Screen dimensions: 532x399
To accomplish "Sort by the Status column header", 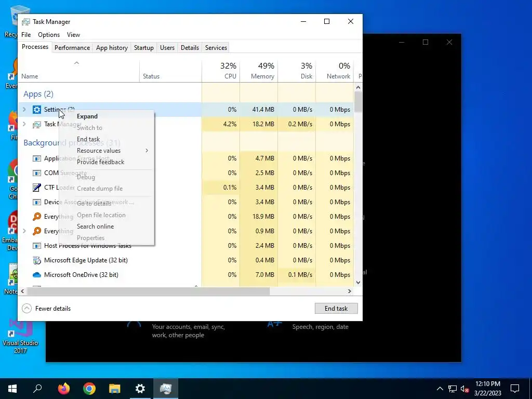I will 170,71.
